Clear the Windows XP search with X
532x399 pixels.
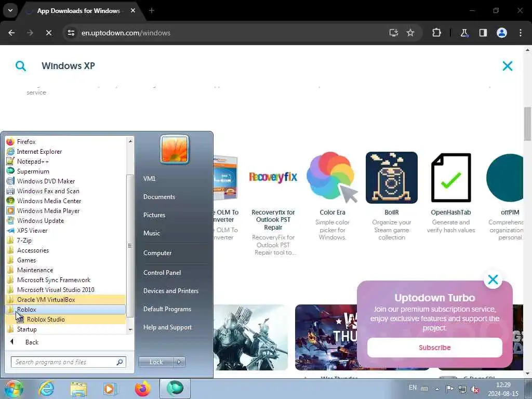pos(508,66)
